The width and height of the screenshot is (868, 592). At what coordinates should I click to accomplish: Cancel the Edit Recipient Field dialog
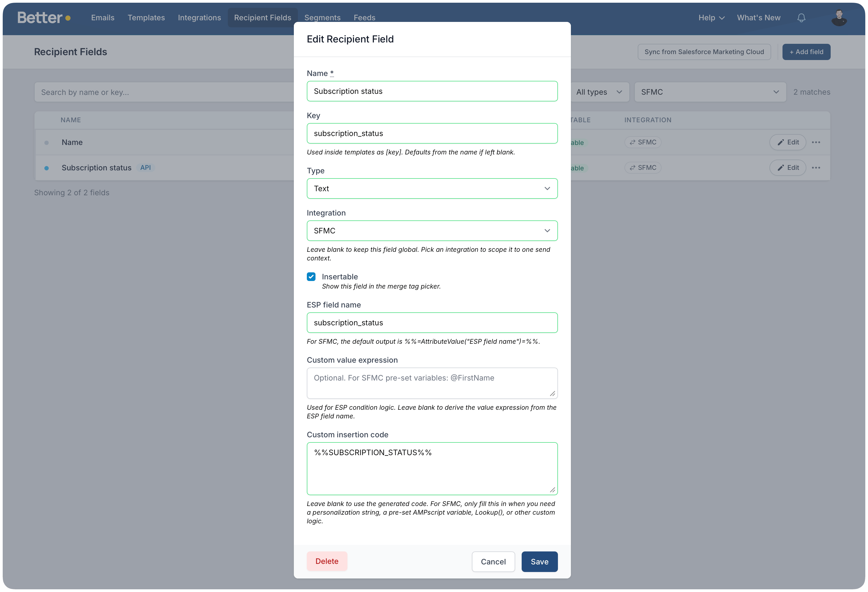click(x=493, y=561)
